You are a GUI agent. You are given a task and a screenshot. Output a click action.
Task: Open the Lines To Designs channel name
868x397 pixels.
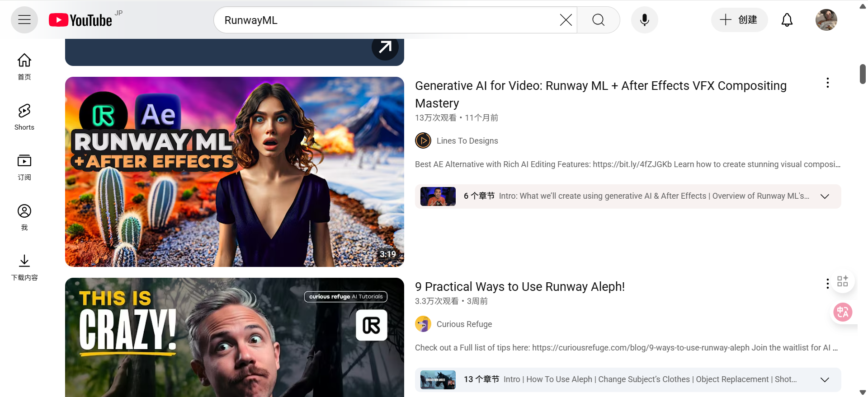(467, 141)
